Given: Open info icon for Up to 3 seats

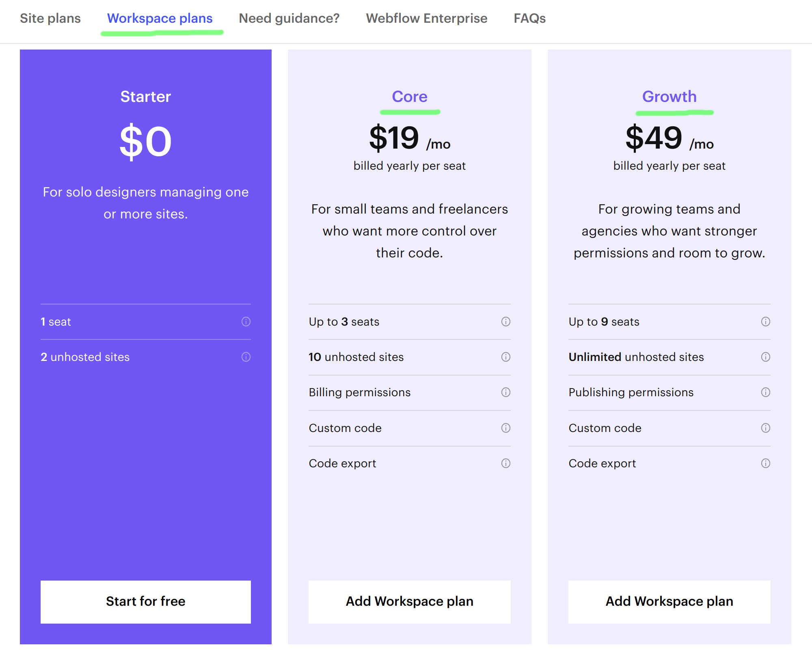Looking at the screenshot, I should click(x=506, y=322).
